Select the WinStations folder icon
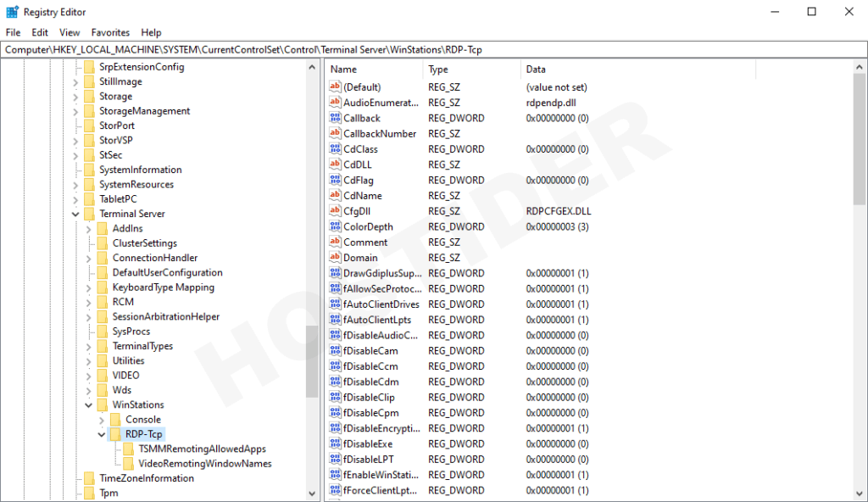 (x=103, y=404)
